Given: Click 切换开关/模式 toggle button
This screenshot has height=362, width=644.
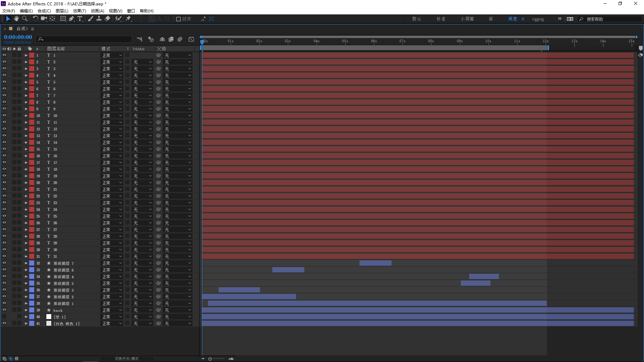Looking at the screenshot, I should click(x=127, y=359).
